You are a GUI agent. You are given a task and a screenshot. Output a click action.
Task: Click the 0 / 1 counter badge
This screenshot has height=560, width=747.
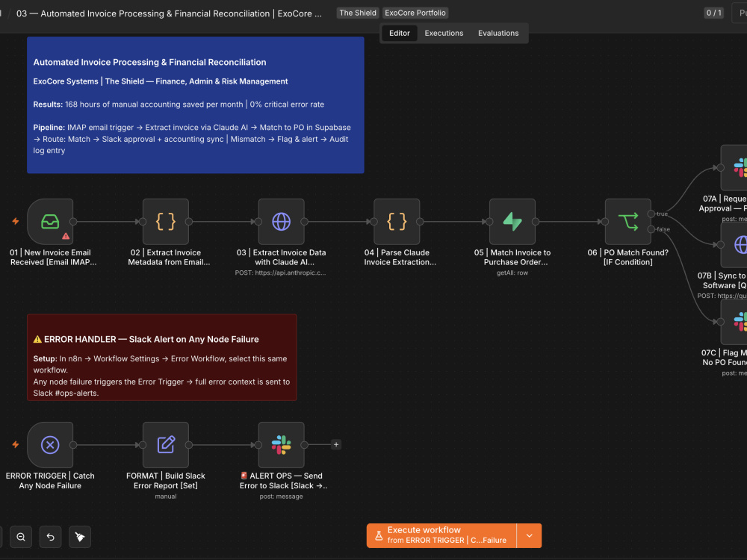coord(713,13)
